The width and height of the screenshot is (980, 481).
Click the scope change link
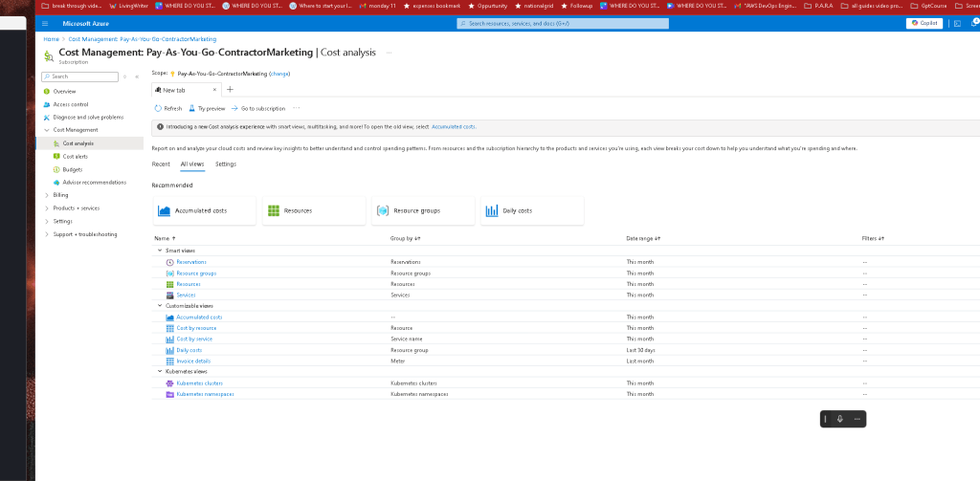pyautogui.click(x=279, y=74)
